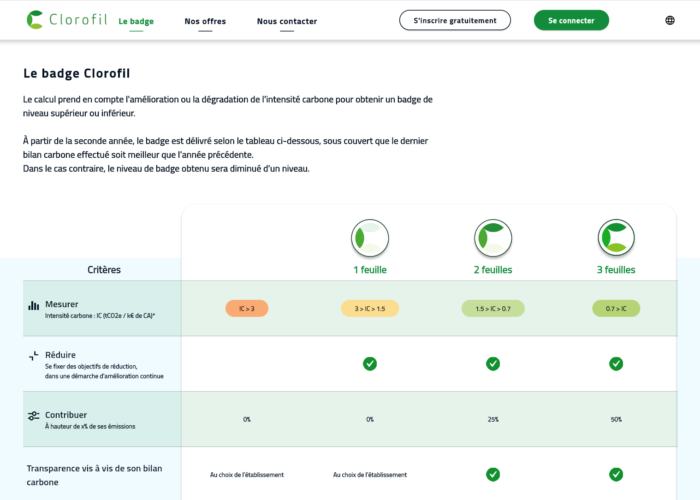Click the 50% Contribuer value
Screen dimensions: 700x500
pos(616,419)
